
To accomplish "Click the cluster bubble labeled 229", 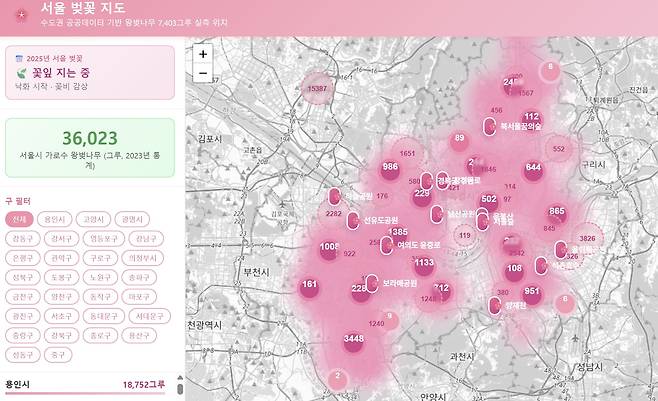I will 422,195.
